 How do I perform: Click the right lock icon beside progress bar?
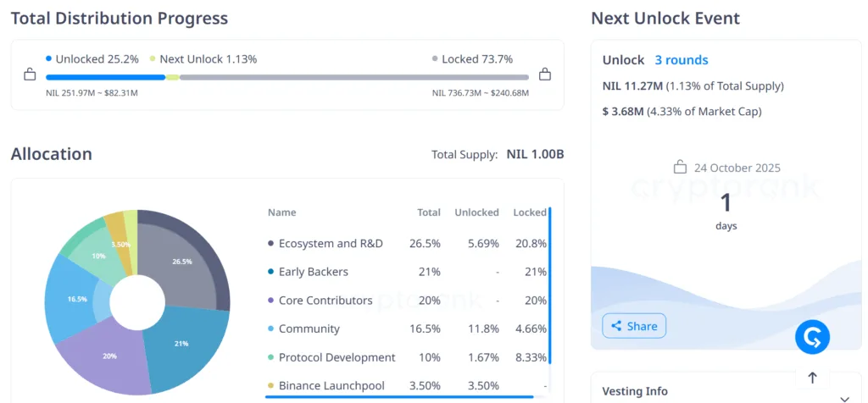[545, 75]
